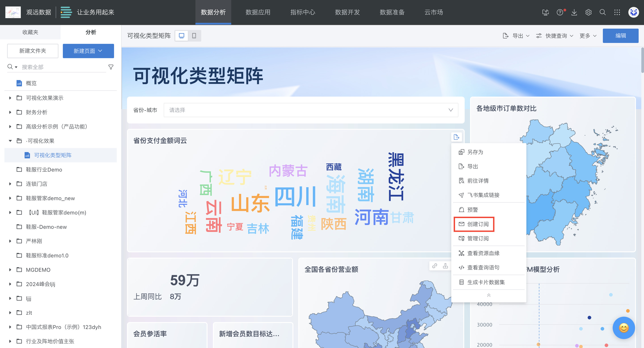Switch to desktop view layout

(x=182, y=36)
